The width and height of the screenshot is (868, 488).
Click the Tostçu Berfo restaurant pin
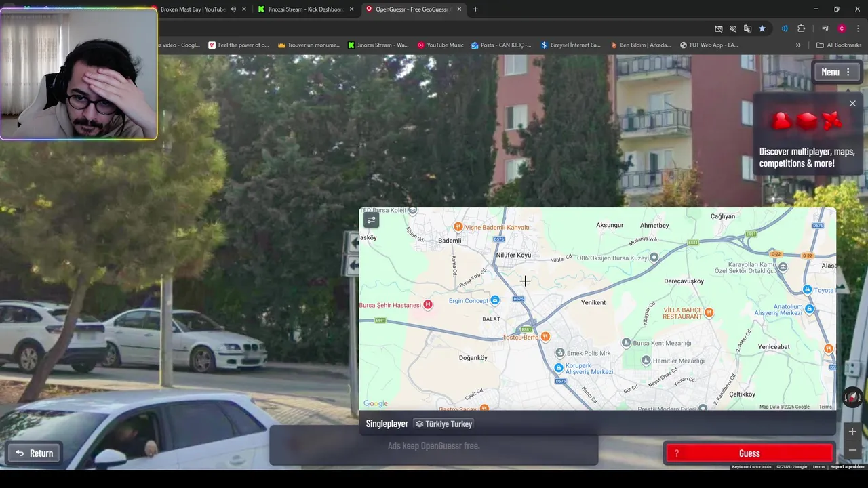(x=545, y=337)
